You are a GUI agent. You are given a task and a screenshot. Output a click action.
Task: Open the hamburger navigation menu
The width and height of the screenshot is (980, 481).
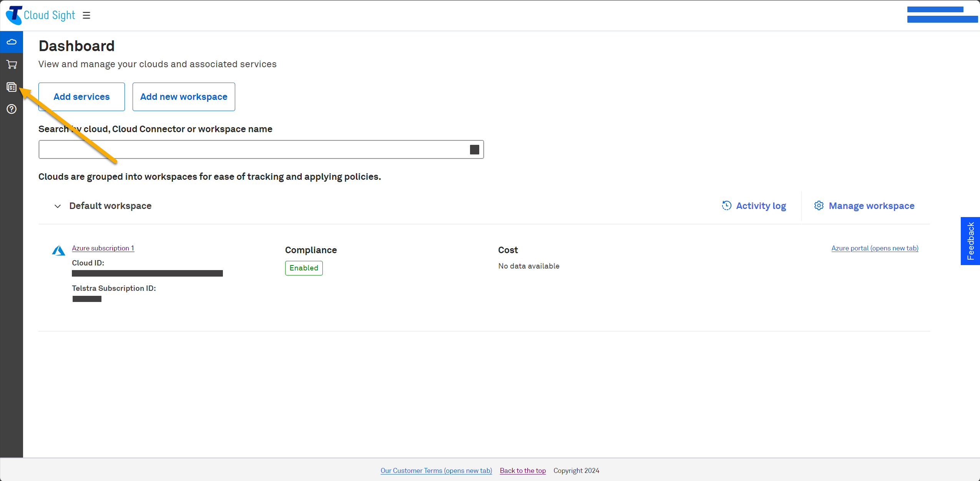[86, 15]
